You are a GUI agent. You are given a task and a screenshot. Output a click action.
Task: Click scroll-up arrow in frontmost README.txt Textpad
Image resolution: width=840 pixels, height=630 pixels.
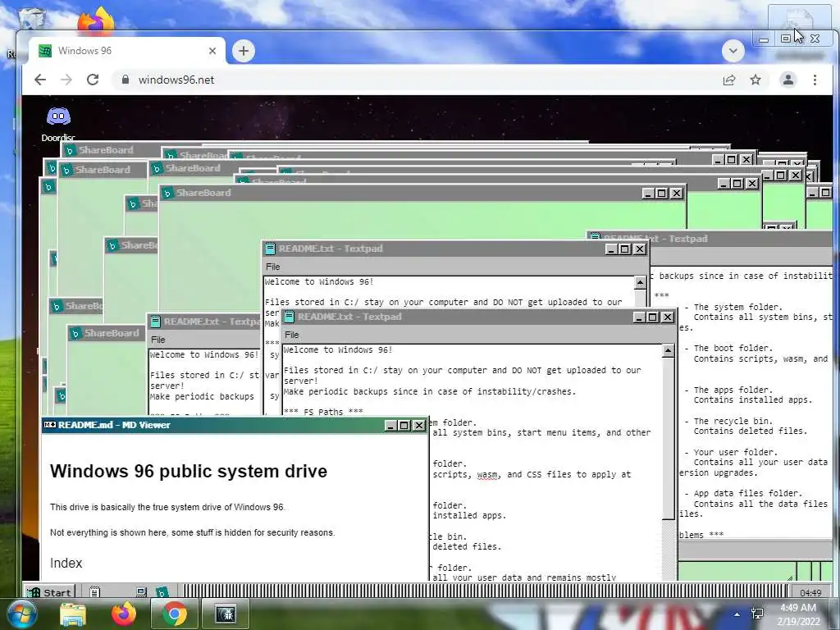click(668, 351)
